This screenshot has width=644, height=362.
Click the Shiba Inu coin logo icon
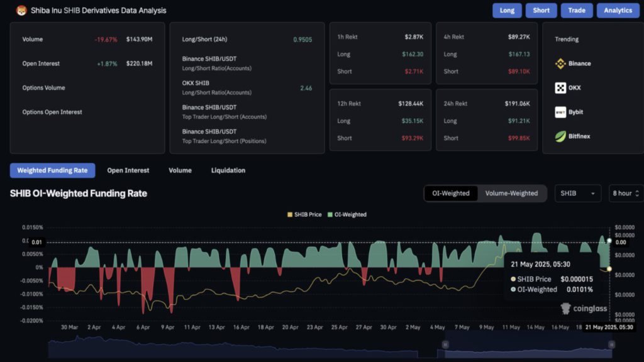(21, 10)
